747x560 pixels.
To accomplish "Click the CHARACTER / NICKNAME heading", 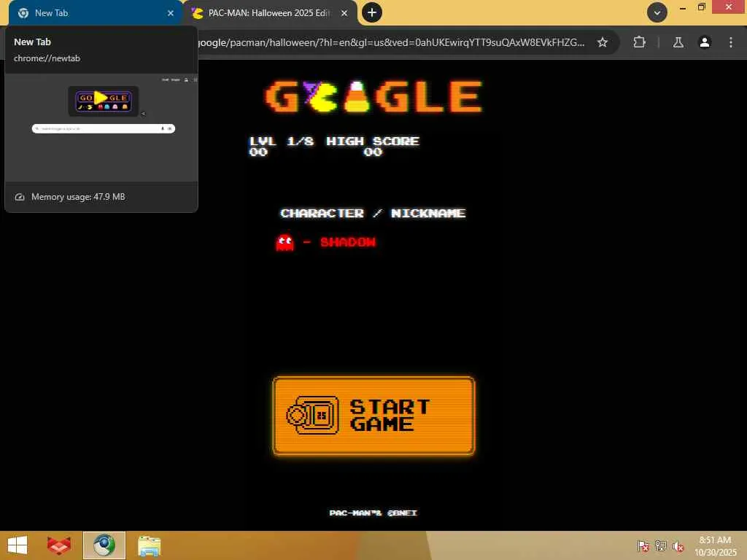I will pos(373,214).
